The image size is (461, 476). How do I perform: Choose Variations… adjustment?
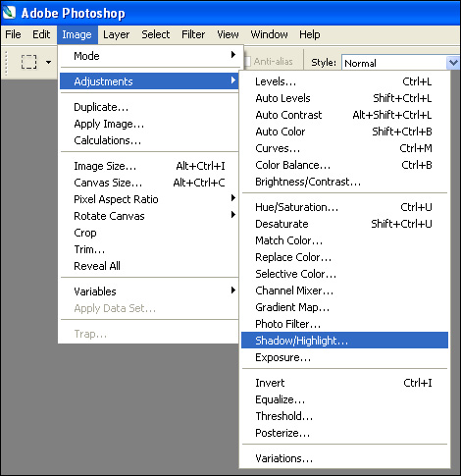[344, 458]
